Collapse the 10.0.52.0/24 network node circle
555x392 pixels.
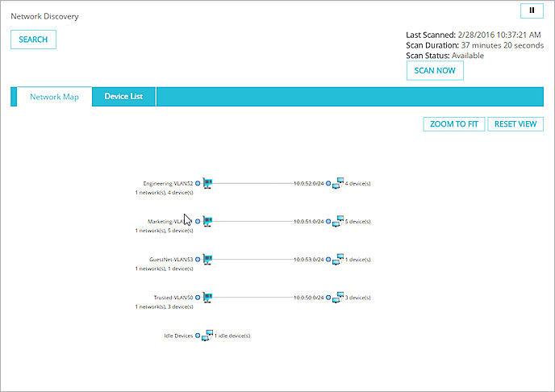[x=328, y=183]
